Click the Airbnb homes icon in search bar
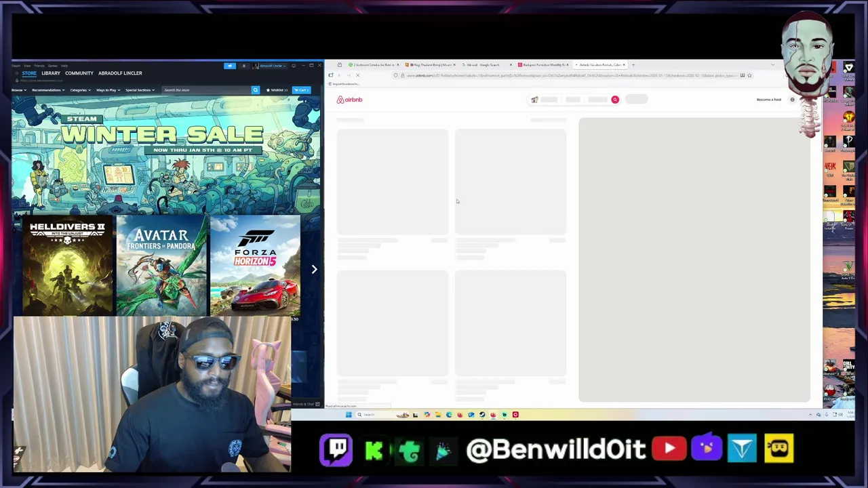 coord(534,100)
